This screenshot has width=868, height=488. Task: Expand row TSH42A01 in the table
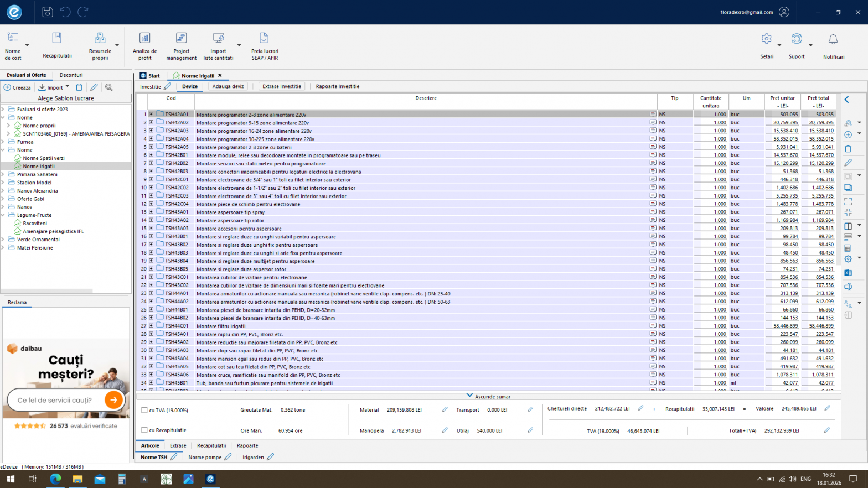[x=151, y=115]
